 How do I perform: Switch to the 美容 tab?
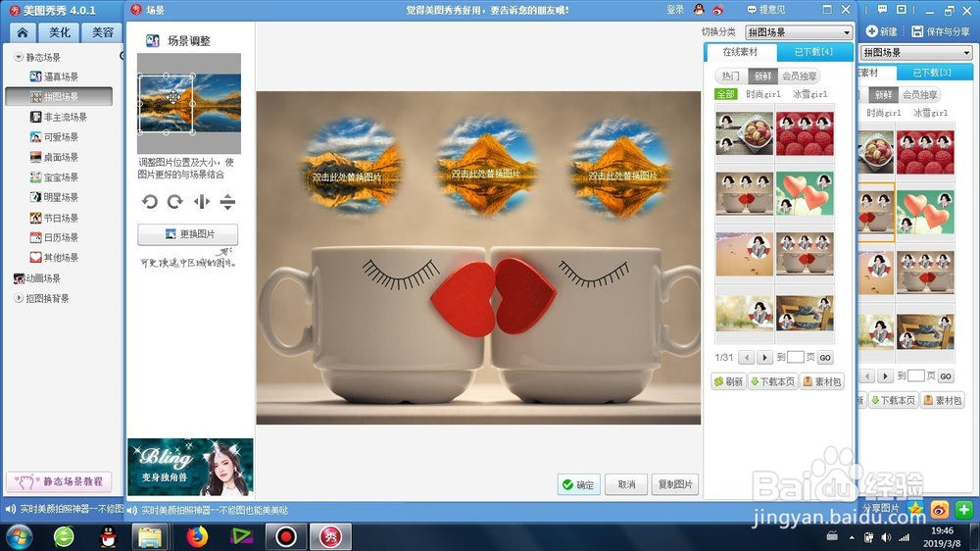pyautogui.click(x=103, y=32)
